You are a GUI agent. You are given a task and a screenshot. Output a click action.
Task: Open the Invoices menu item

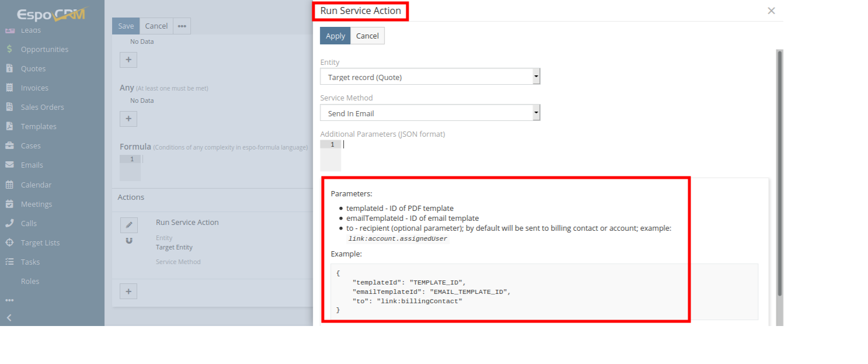tap(34, 88)
